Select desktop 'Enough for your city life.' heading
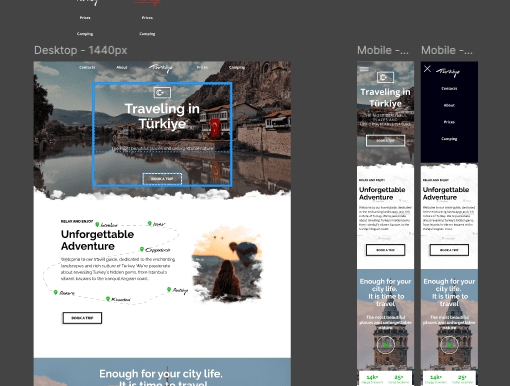The image size is (510, 386). tap(161, 374)
